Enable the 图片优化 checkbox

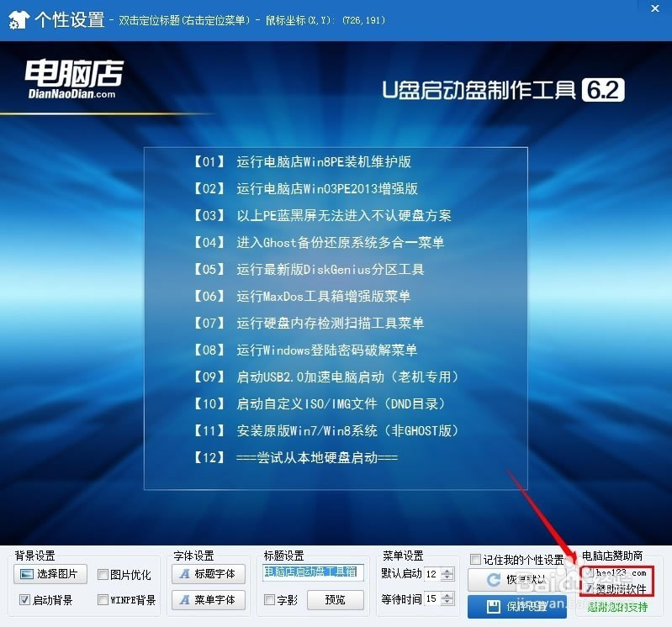[103, 575]
